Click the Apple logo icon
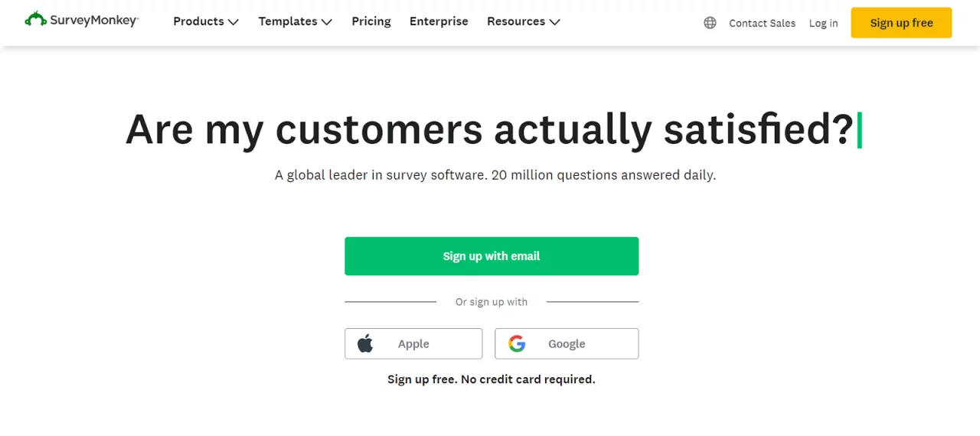 pos(365,343)
